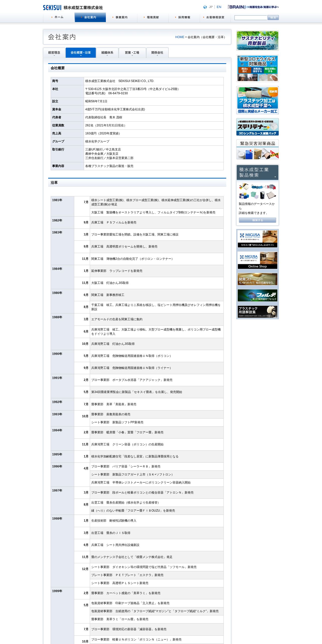Viewport: 322px width, 644px height.
Task: Click employee count 262名 cell
Action: [x=153, y=125]
